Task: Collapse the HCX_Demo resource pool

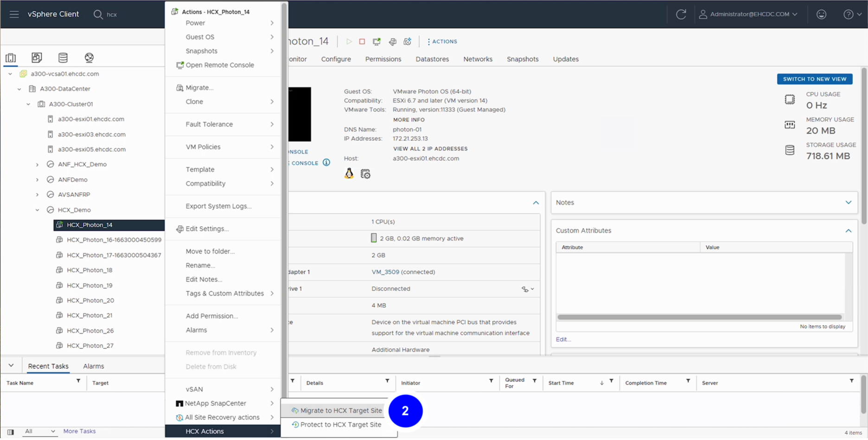Action: pos(38,210)
